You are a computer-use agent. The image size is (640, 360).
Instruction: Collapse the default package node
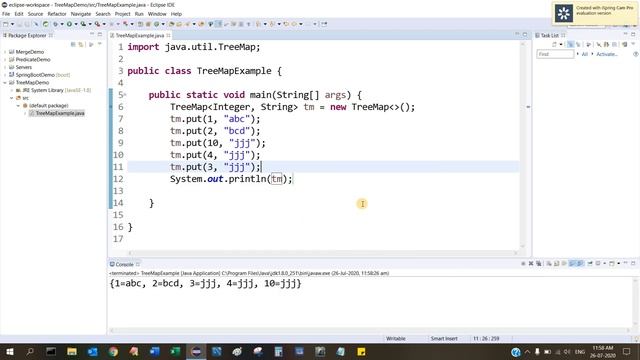pos(18,105)
